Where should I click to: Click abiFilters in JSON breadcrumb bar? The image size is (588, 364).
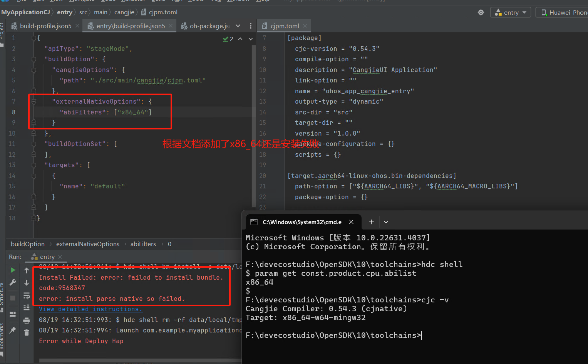coord(143,244)
